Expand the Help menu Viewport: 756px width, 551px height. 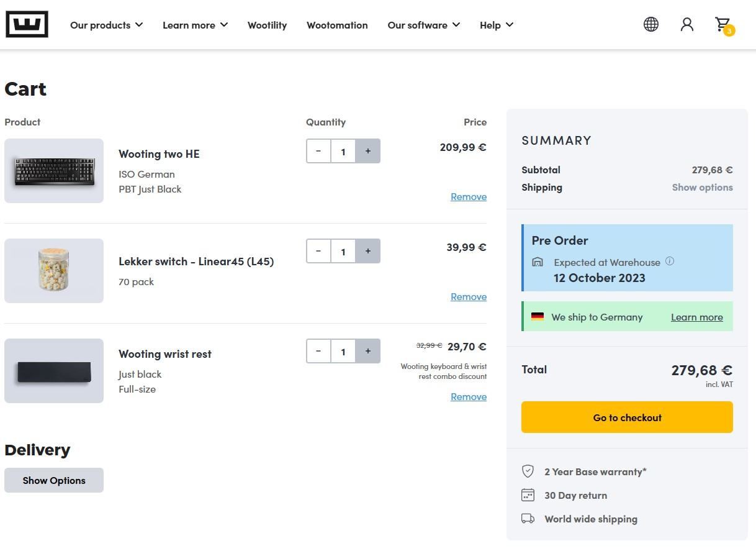497,25
